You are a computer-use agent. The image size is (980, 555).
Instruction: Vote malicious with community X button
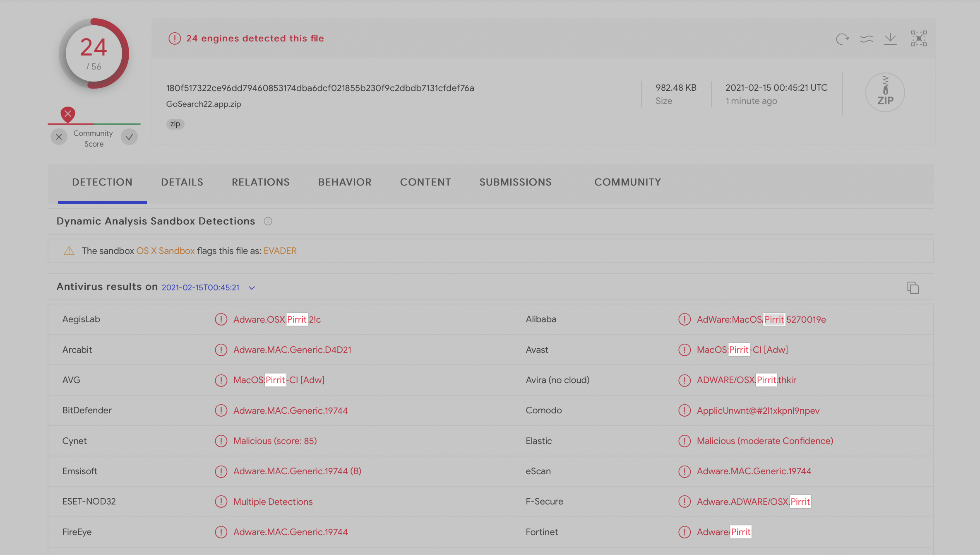point(59,137)
